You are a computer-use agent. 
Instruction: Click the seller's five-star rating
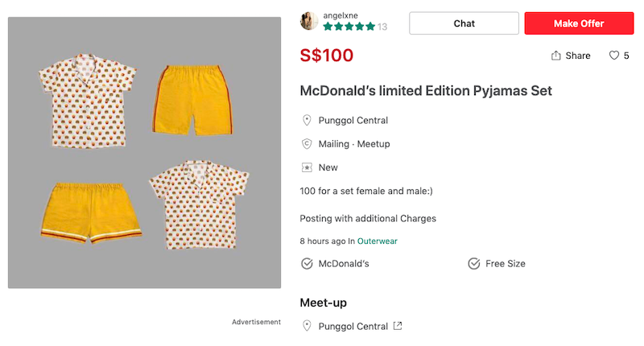coord(349,27)
